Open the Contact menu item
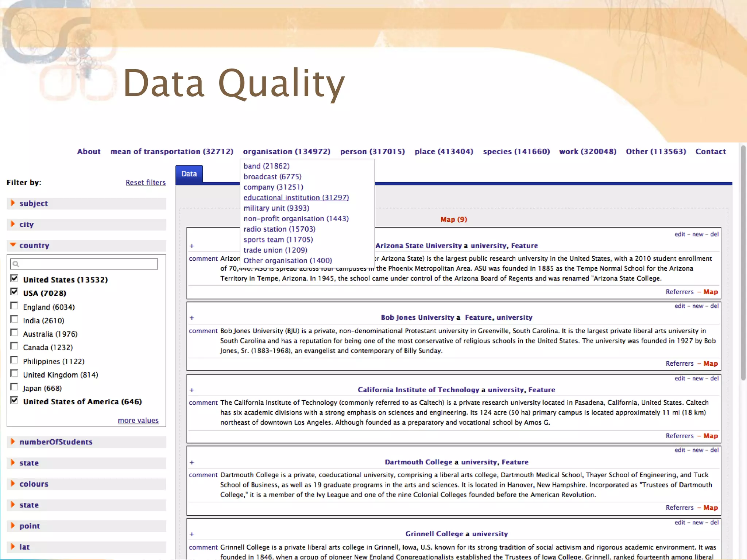This screenshot has height=560, width=747. (711, 152)
